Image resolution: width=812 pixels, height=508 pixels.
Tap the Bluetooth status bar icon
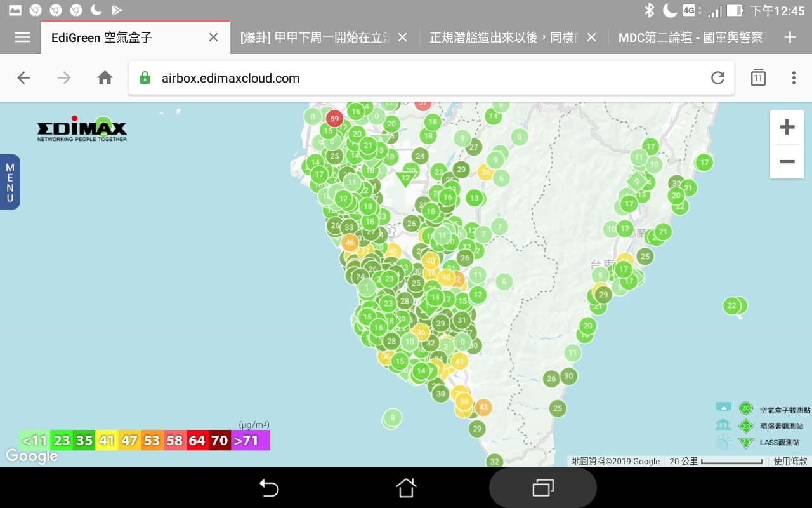[649, 10]
